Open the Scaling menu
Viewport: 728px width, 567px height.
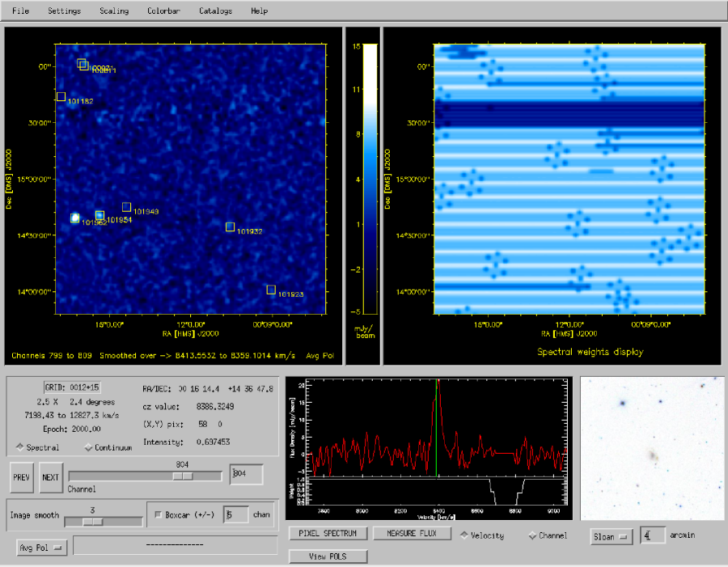point(114,11)
